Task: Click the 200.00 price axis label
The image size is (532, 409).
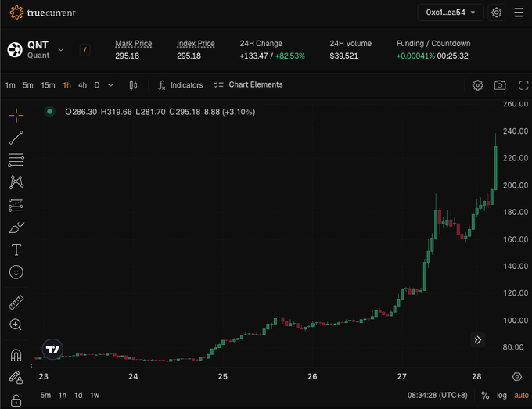Action: [x=516, y=185]
